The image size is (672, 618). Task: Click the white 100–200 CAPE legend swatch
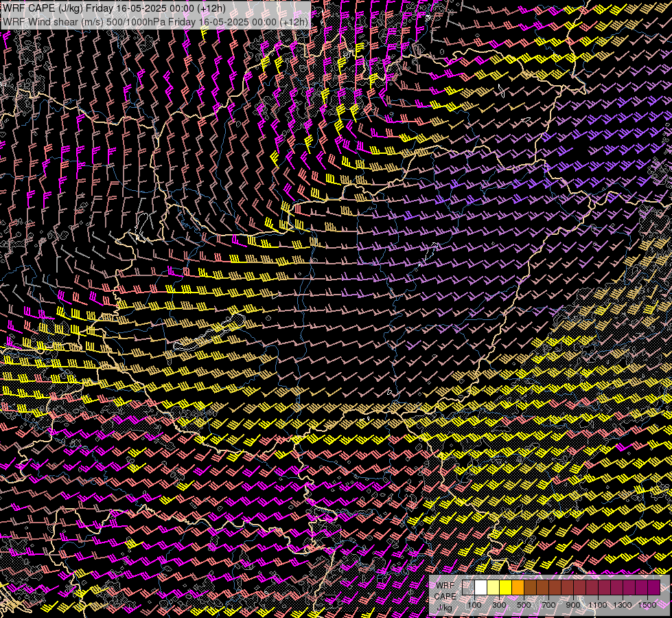coord(481,588)
